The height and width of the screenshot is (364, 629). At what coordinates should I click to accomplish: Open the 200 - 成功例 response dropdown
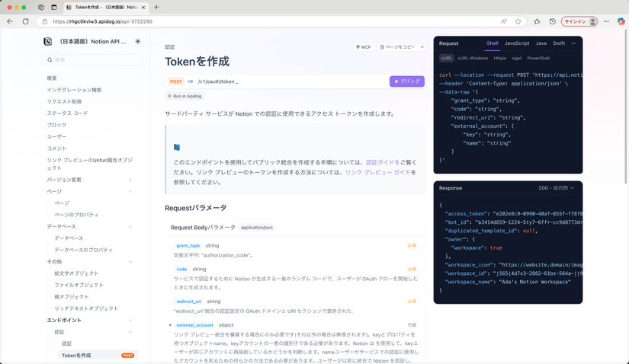556,188
